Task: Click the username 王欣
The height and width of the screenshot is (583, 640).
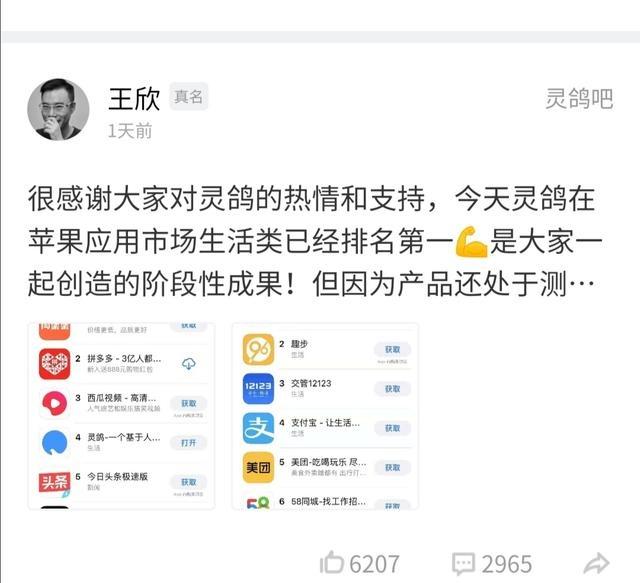Action: 134,99
